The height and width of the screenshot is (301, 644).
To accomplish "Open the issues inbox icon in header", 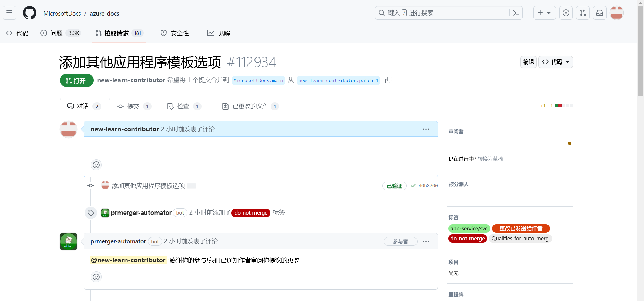I will point(566,13).
